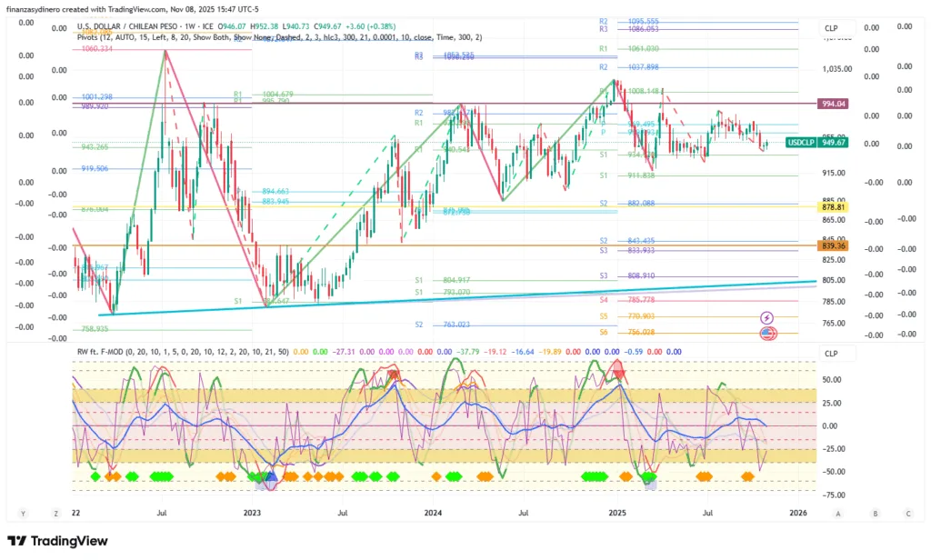Click the purple lightning bolt event icon
Image resolution: width=931 pixels, height=560 pixels.
click(766, 317)
